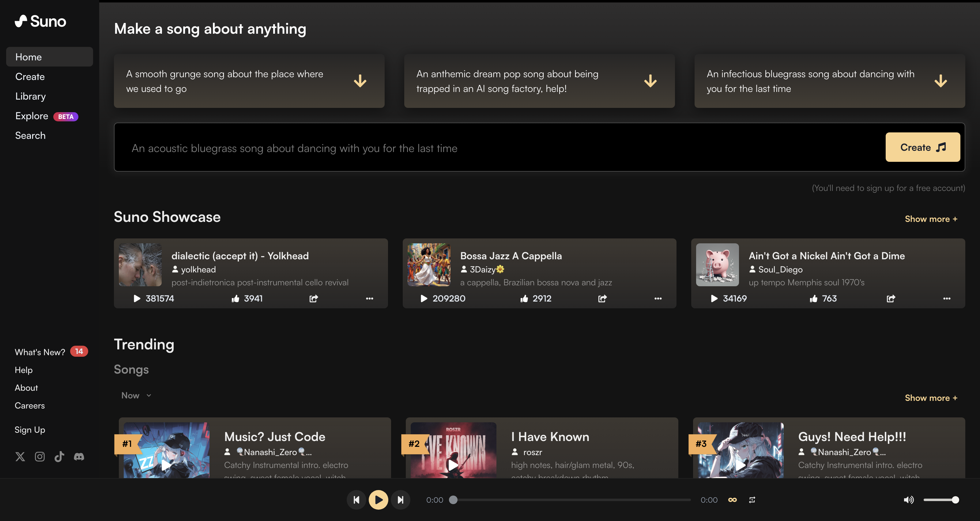This screenshot has width=980, height=521.
Task: Open Nanashi_Zero profile under Music? Just Code
Action: [274, 452]
